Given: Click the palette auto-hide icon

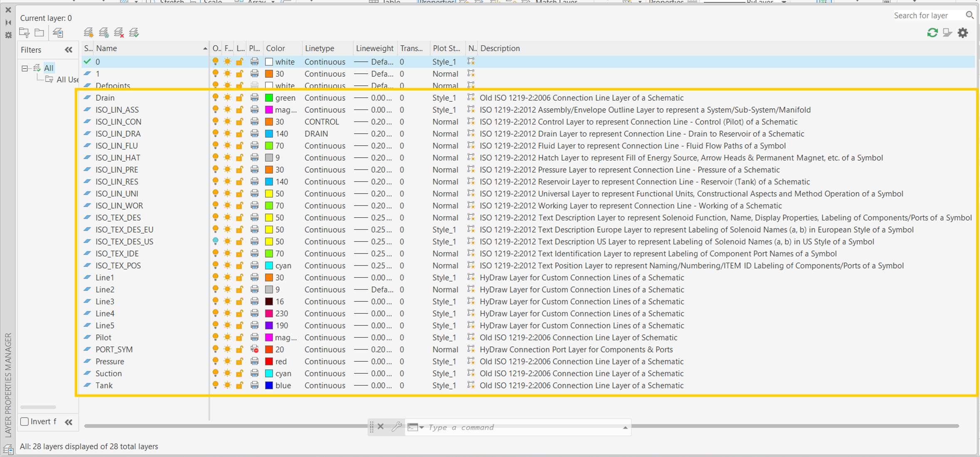Looking at the screenshot, I should [x=8, y=22].
